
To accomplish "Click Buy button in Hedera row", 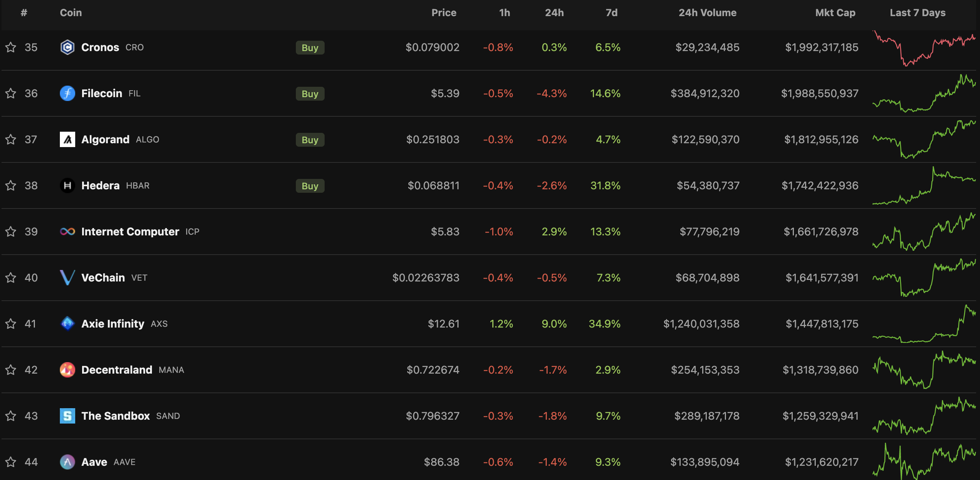I will pos(310,186).
